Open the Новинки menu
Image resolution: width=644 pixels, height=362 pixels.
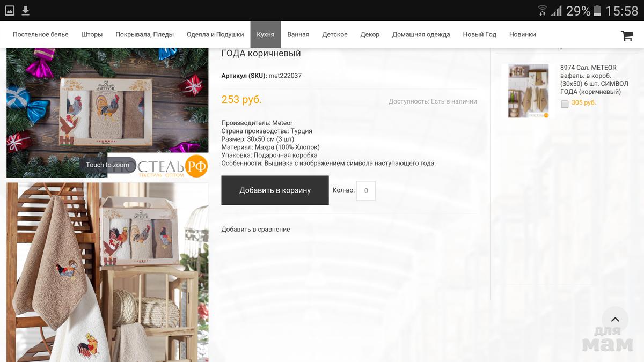[523, 34]
